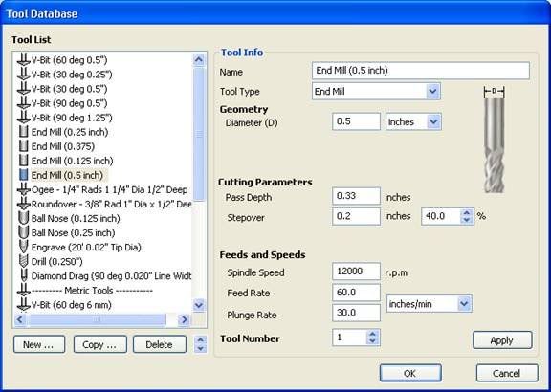The width and height of the screenshot is (551, 392).
Task: Select End Mill (0.375) in tool list
Action: point(63,146)
